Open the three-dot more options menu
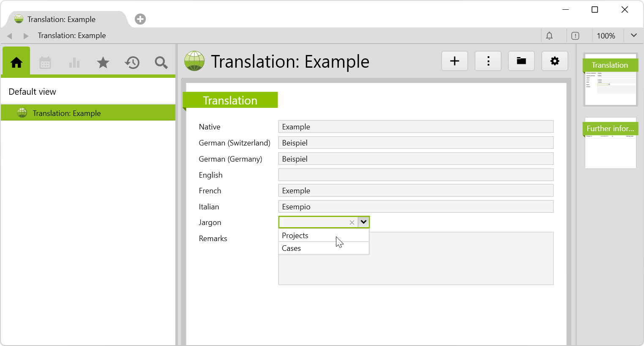Image resolution: width=644 pixels, height=346 pixels. point(488,61)
